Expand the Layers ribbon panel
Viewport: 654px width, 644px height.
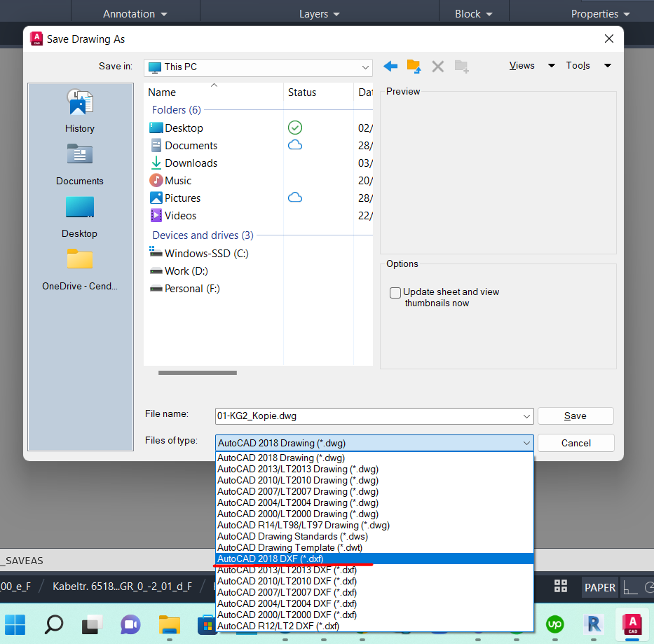[x=320, y=14]
